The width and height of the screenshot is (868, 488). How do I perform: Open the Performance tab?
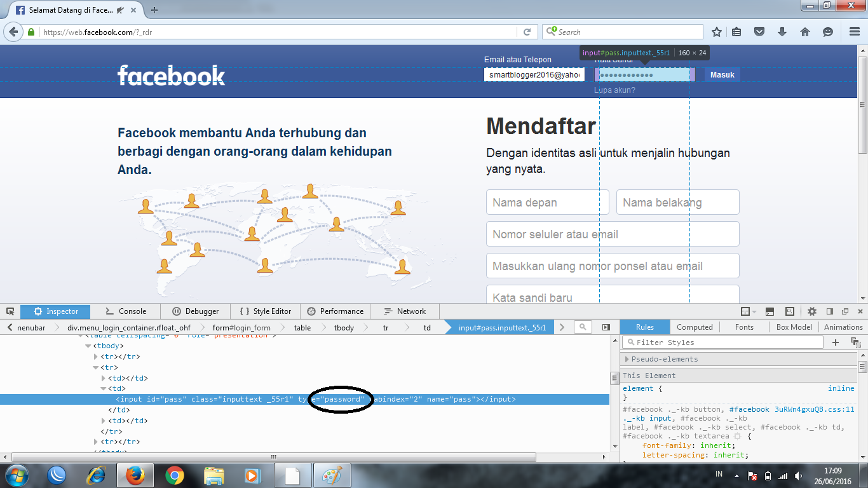click(335, 311)
